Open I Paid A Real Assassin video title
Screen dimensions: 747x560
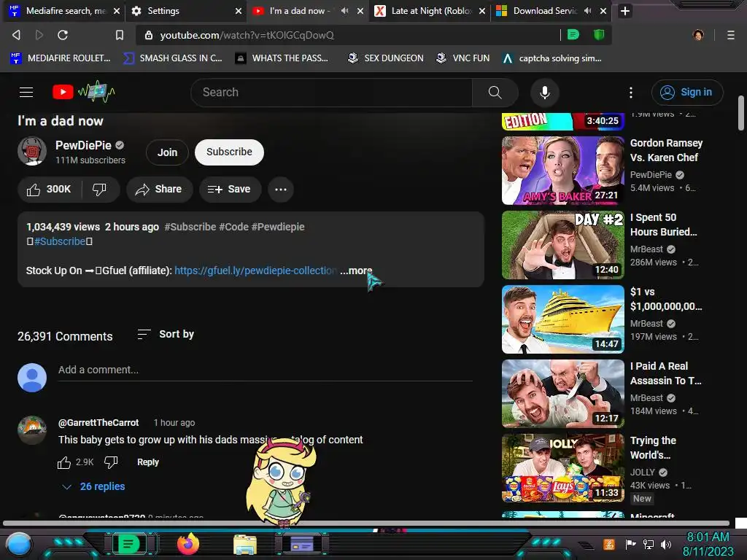(x=665, y=373)
